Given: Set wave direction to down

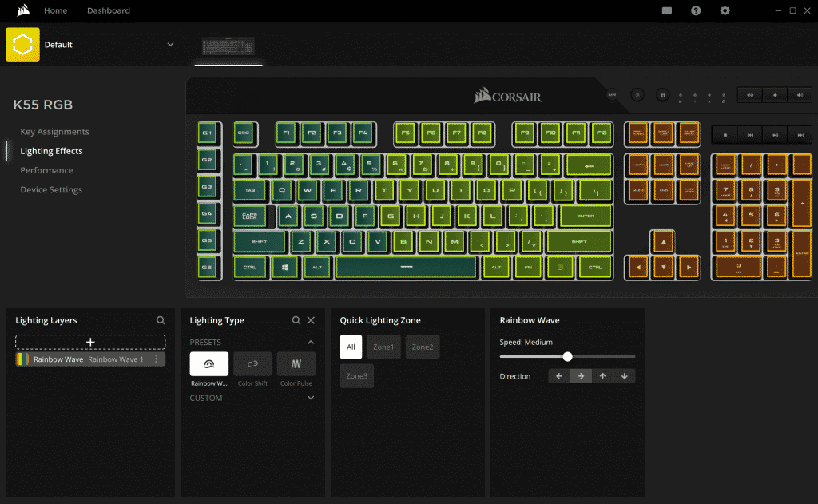Looking at the screenshot, I should [625, 376].
